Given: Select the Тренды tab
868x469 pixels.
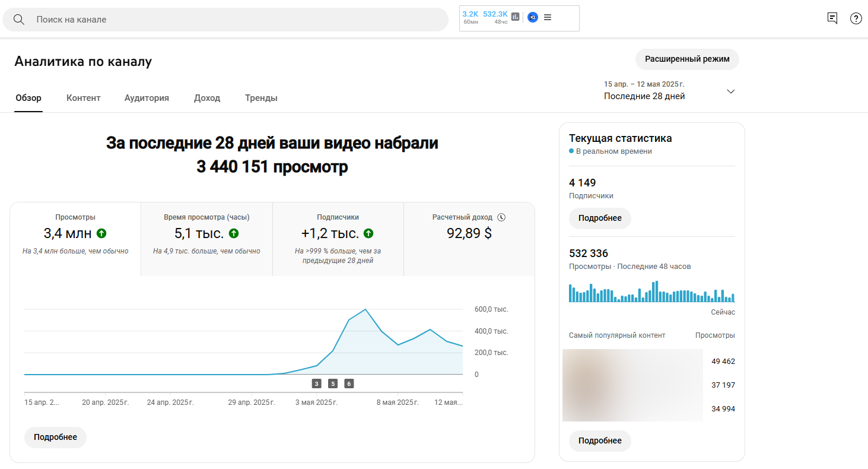Looking at the screenshot, I should (x=261, y=98).
